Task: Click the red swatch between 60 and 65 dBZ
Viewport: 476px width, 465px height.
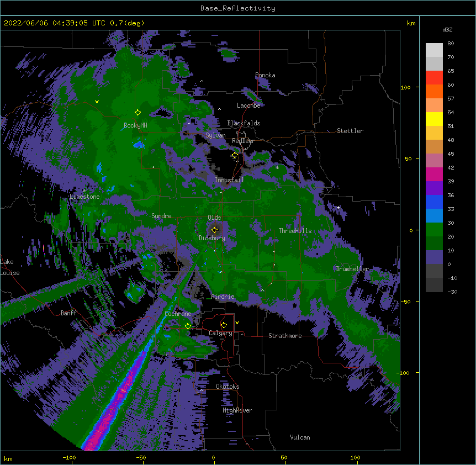Action: point(434,78)
